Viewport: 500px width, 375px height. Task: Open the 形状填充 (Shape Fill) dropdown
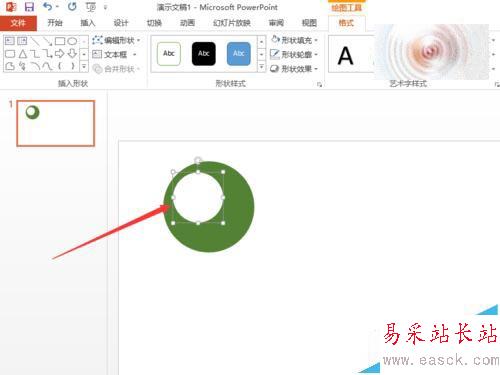294,40
